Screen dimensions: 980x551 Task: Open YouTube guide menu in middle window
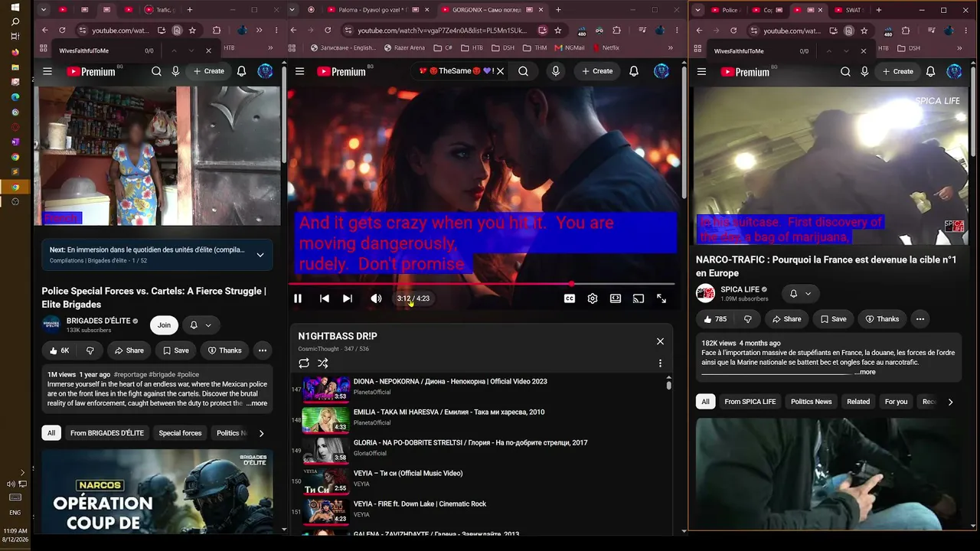tap(300, 71)
